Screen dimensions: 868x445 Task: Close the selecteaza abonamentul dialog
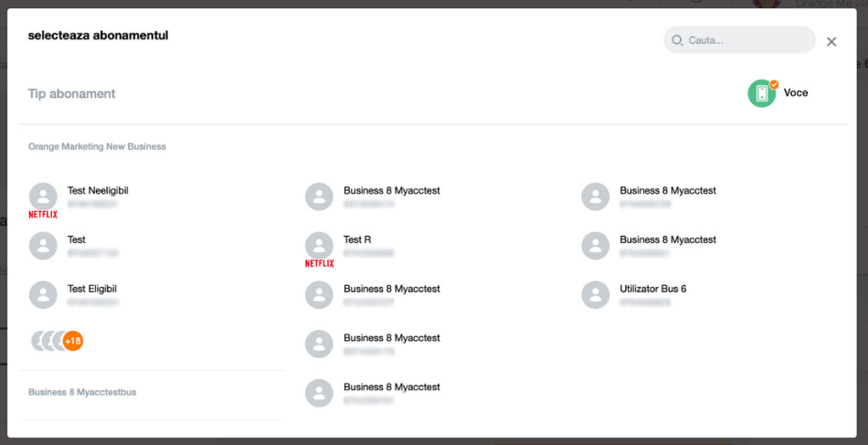[x=831, y=41]
